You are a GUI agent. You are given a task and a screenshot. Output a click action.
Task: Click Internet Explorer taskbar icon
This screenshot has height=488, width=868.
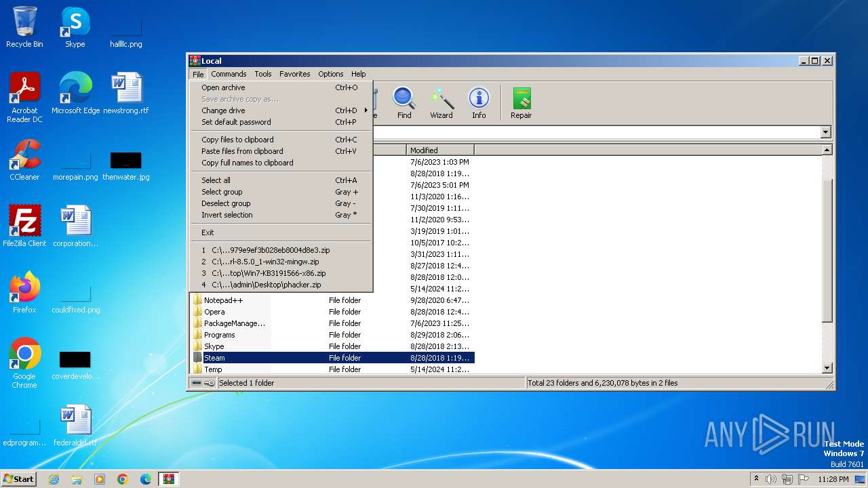54,479
